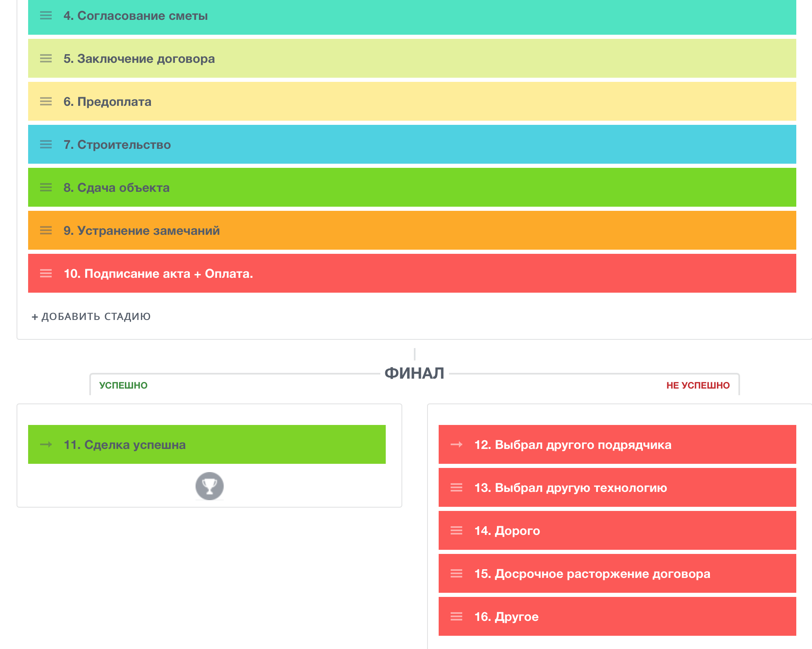Viewport: 812px width, 649px height.
Task: Click the orange Устранение замечаний color bar
Action: click(x=496, y=231)
